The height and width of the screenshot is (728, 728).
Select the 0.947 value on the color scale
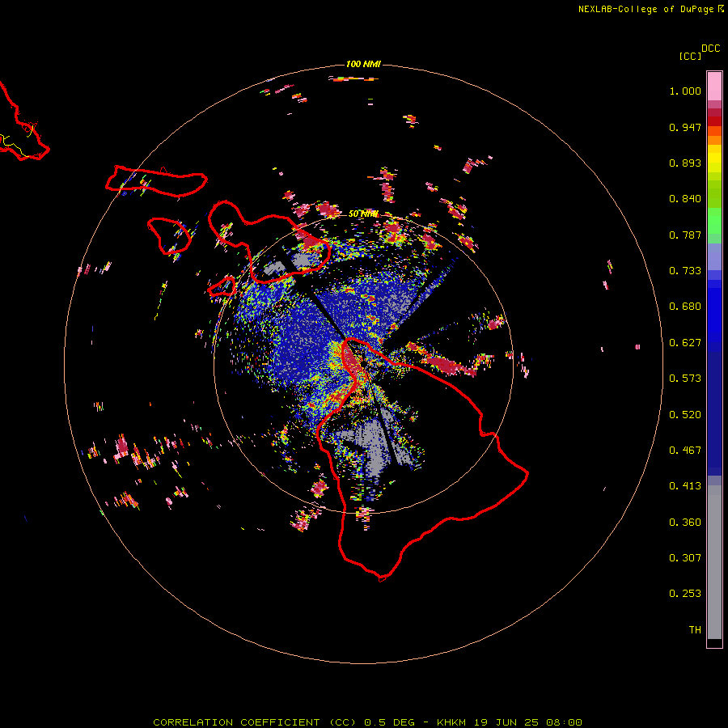(685, 127)
